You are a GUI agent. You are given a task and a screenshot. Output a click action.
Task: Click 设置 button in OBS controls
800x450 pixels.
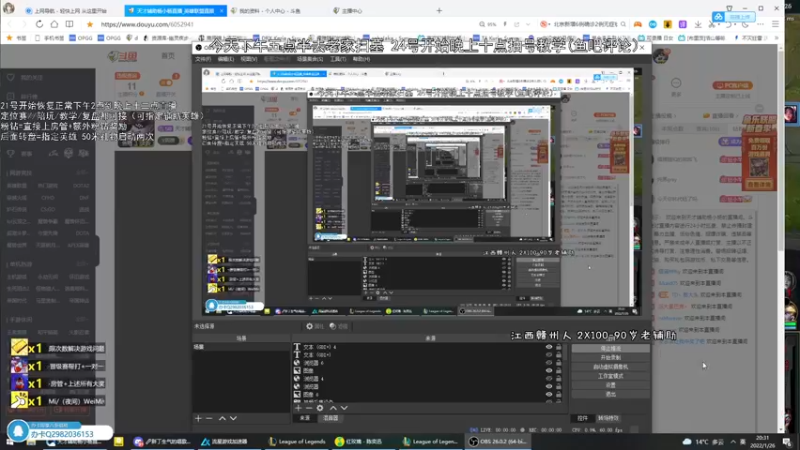pyautogui.click(x=611, y=385)
